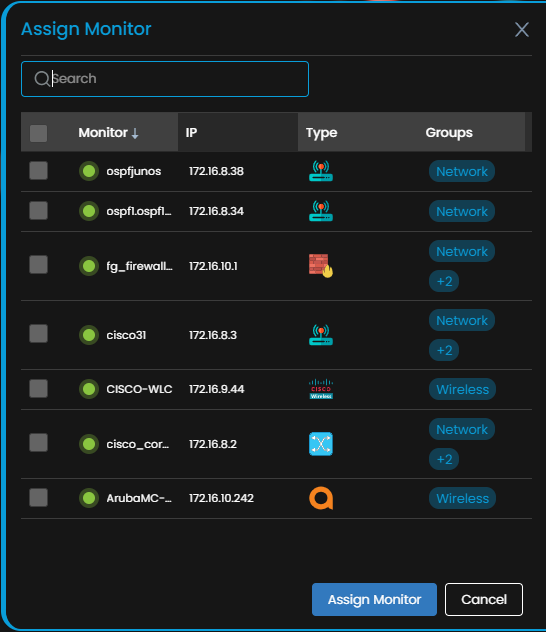This screenshot has width=546, height=632.
Task: Expand the +2 groups badge for fg_firewall
Action: point(444,281)
